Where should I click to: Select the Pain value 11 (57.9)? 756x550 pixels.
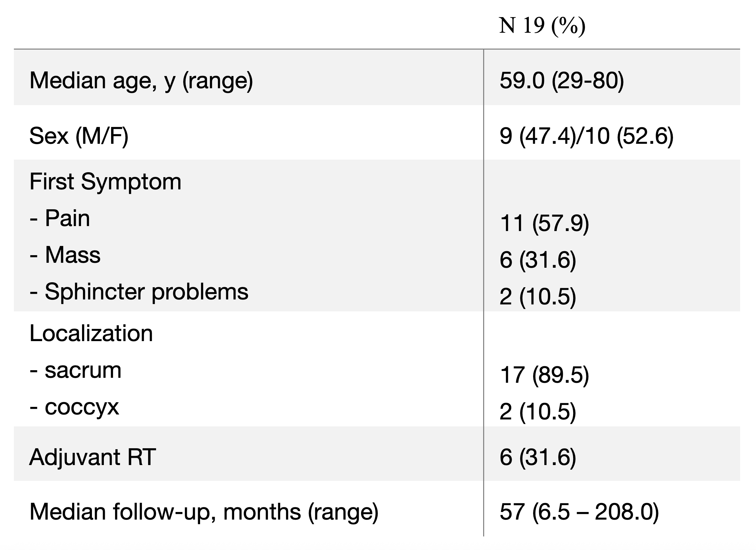[x=544, y=223]
